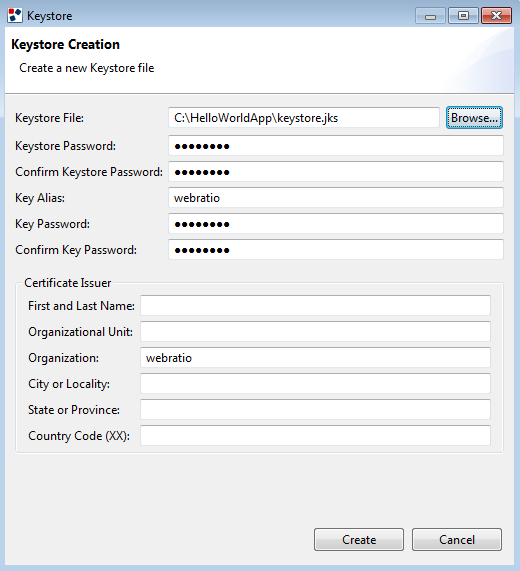
Task: Minimize the Keystore dialog window
Action: (x=430, y=16)
